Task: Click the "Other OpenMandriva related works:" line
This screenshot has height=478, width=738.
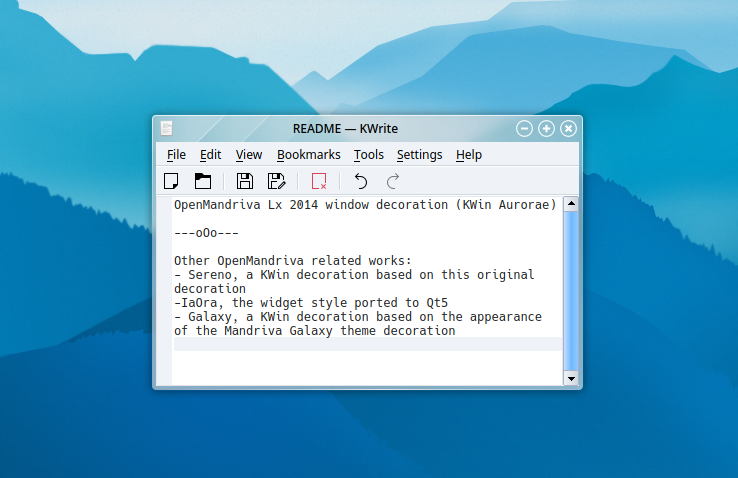Action: coord(293,261)
